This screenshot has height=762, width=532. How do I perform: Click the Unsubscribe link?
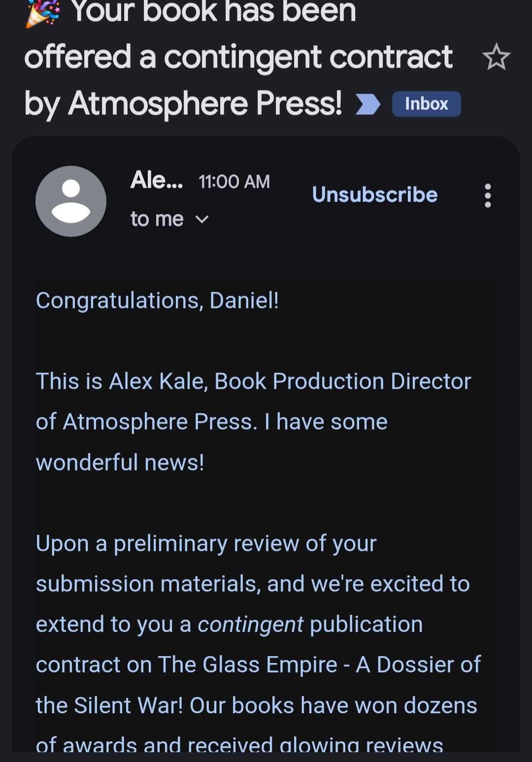pyautogui.click(x=375, y=195)
